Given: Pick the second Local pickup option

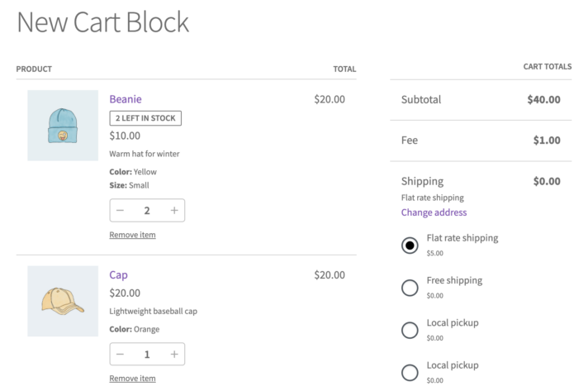Looking at the screenshot, I should click(x=410, y=372).
